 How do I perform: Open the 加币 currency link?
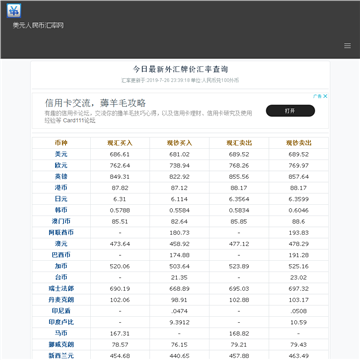pyautogui.click(x=61, y=266)
